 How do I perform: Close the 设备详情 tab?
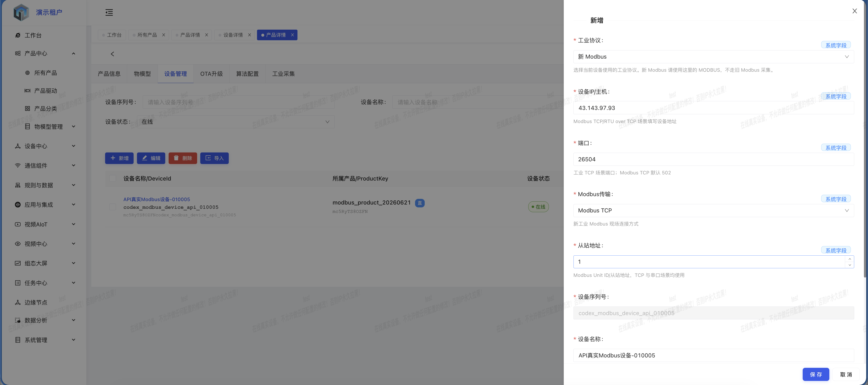(249, 35)
